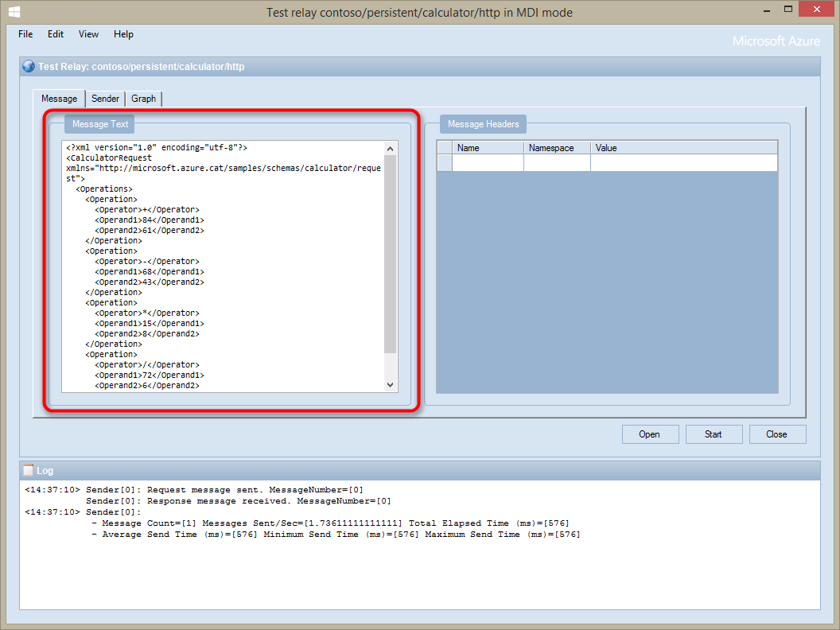
Task: Click the <Operand1>84</Operand1> line
Action: tap(150, 220)
